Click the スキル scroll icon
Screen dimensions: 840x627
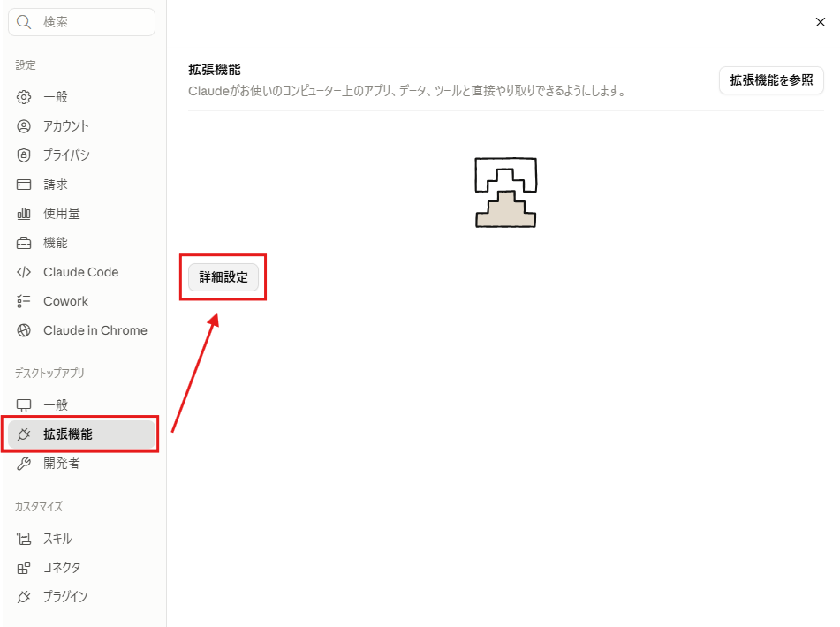tap(24, 539)
